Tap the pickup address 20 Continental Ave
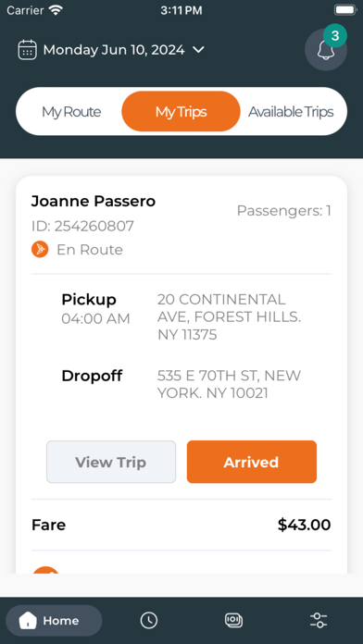This screenshot has width=363, height=644. [x=229, y=317]
